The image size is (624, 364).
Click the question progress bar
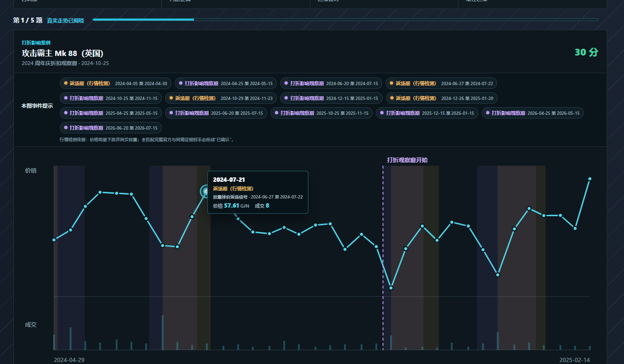(345, 20)
